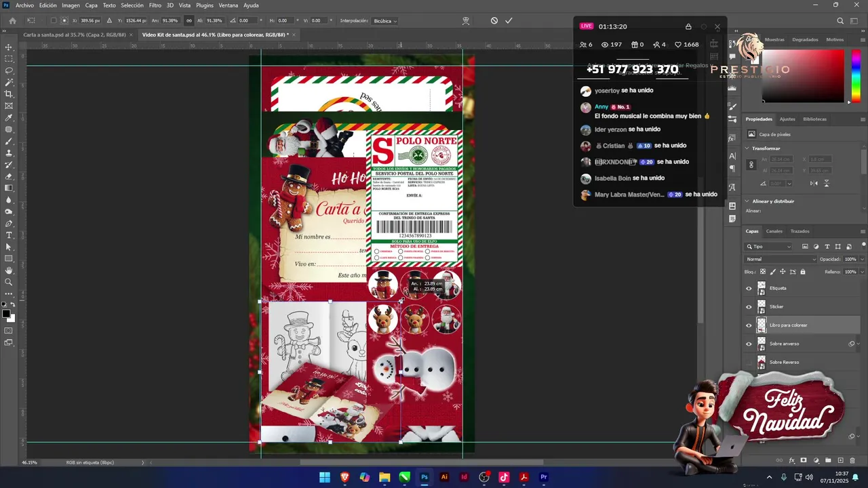Open the Imagen menu

coord(71,5)
